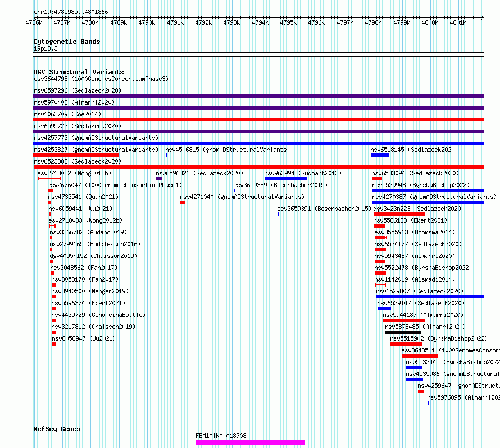Select the nsv5596374 (Ebert2021) label
This screenshot has height=448, width=500.
88,303
